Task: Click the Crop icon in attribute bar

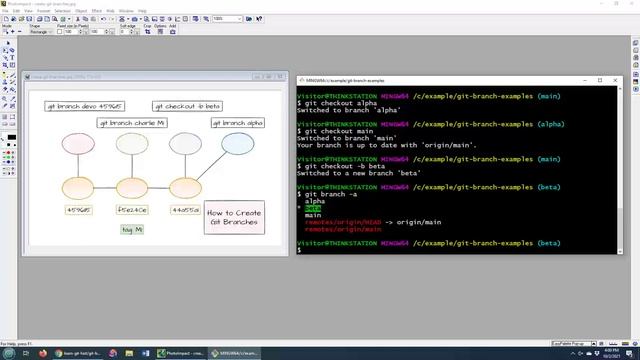Action: (147, 31)
